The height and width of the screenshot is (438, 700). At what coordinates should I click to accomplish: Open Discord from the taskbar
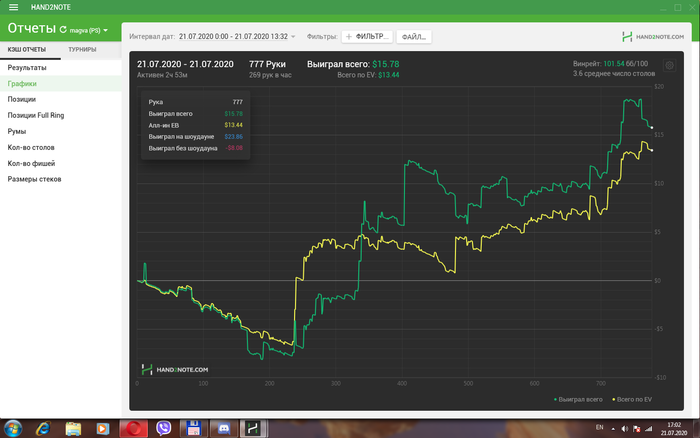coord(224,429)
